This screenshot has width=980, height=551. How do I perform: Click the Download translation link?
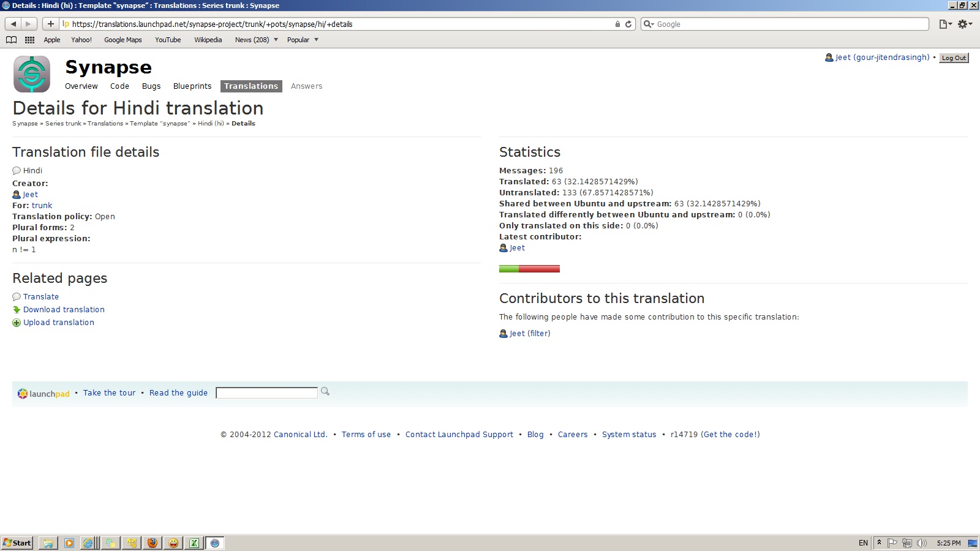pyautogui.click(x=64, y=310)
